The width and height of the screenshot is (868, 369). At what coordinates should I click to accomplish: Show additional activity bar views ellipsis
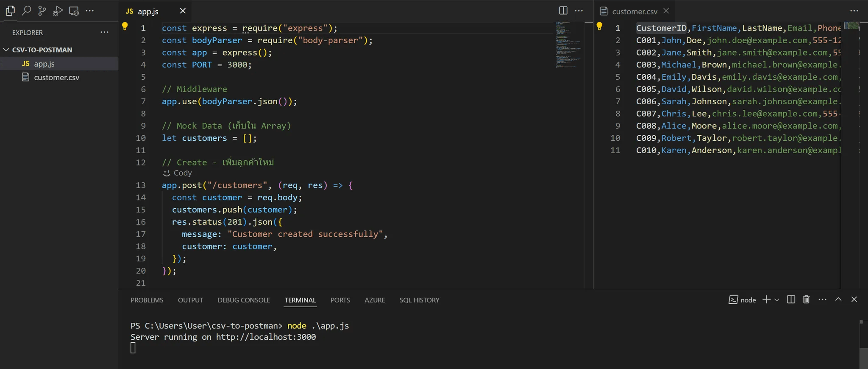(x=90, y=11)
